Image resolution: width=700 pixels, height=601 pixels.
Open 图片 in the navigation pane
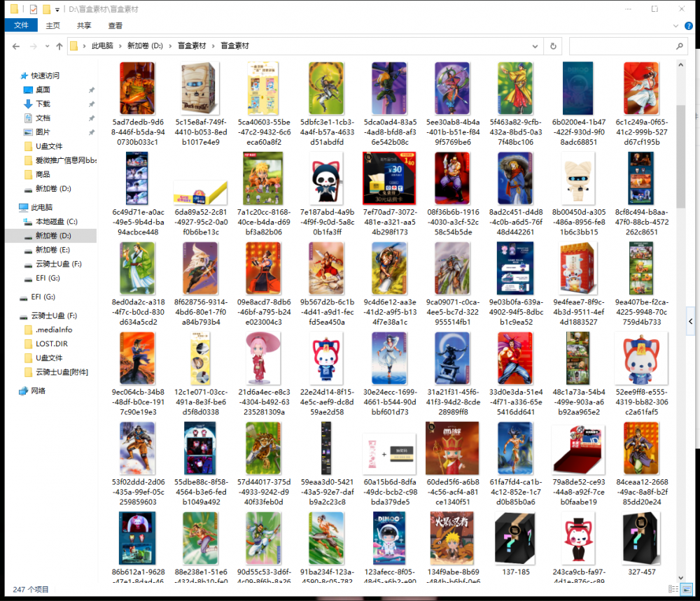[x=43, y=132]
